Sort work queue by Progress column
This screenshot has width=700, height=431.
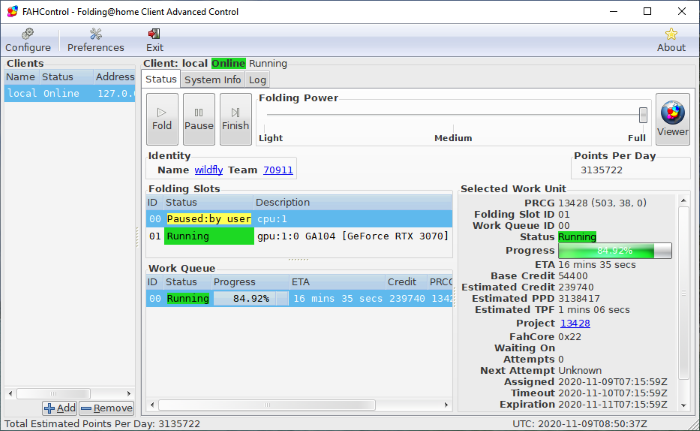click(x=250, y=282)
